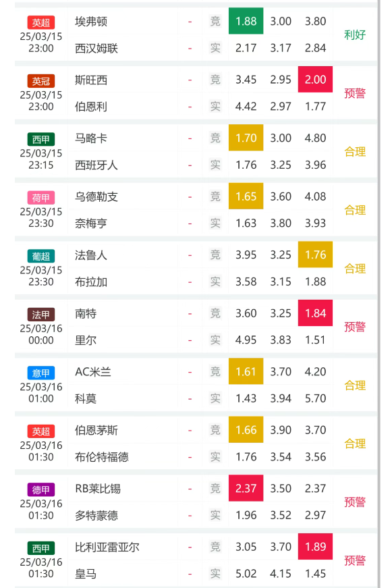
Task: Select team name 西汉姆联
Action: point(96,49)
